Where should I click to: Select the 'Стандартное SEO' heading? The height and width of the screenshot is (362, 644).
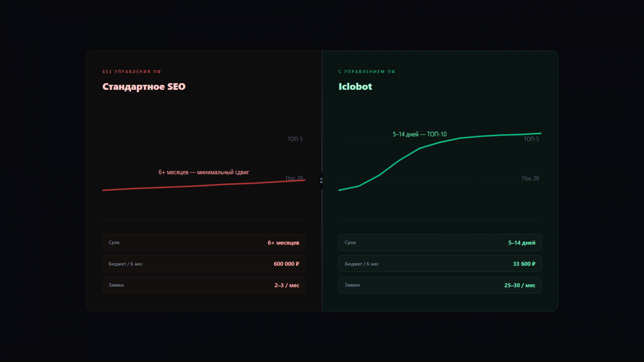[x=144, y=87]
